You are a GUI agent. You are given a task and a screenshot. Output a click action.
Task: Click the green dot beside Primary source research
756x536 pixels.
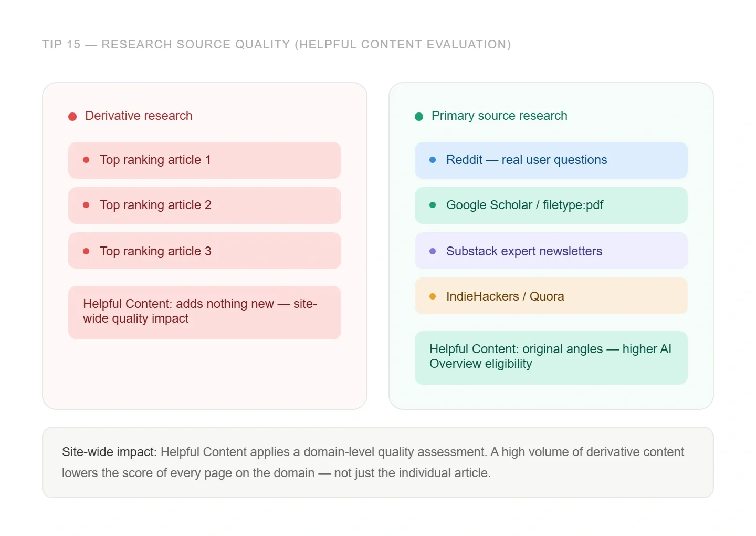click(x=419, y=116)
